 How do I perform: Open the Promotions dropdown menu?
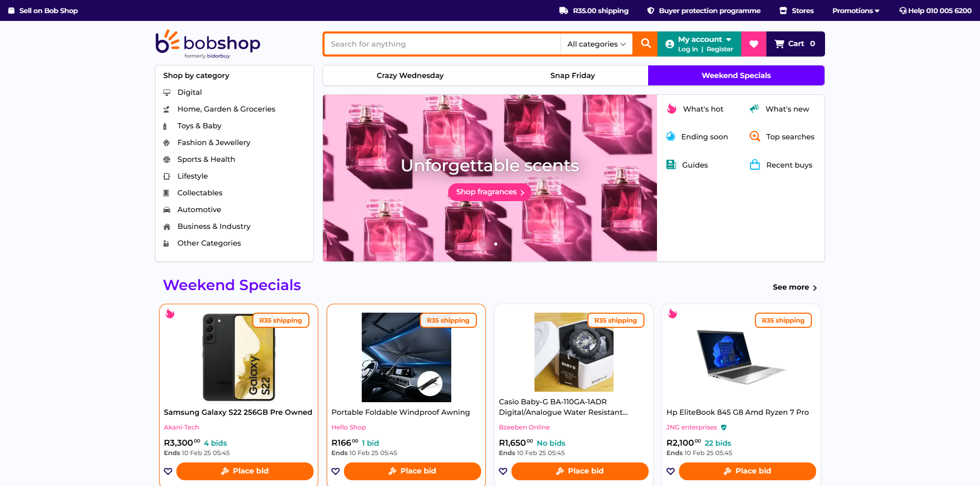(x=856, y=10)
